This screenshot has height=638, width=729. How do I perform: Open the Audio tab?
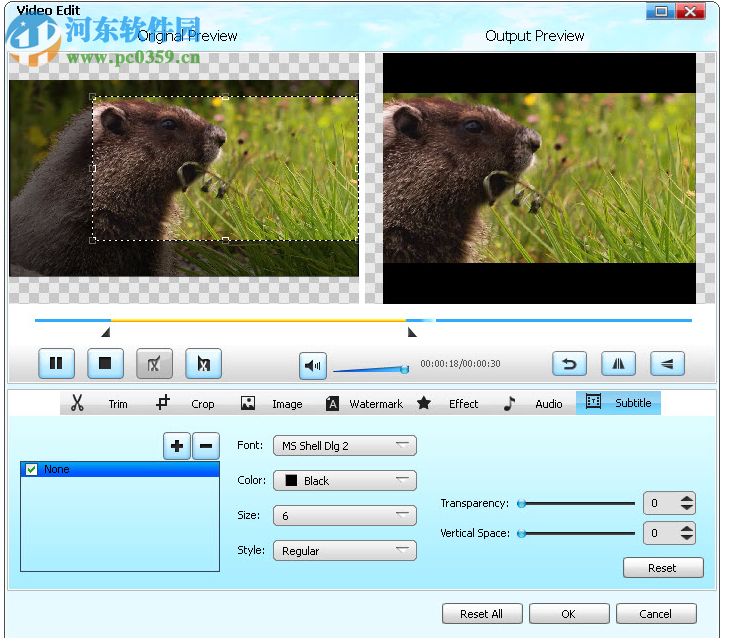549,404
